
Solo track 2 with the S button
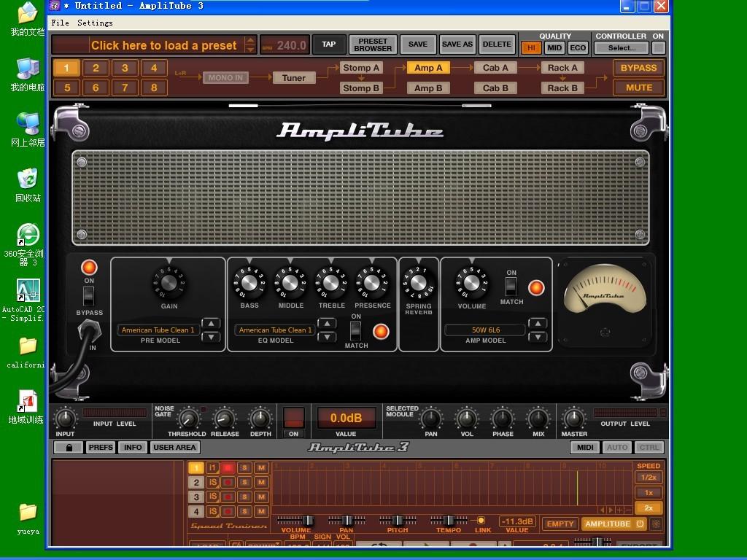pyautogui.click(x=244, y=483)
